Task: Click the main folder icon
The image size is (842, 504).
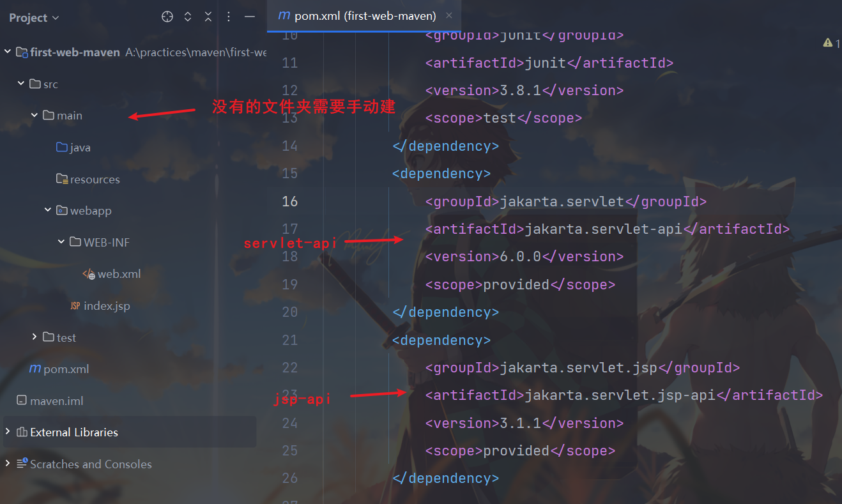Action: (49, 115)
